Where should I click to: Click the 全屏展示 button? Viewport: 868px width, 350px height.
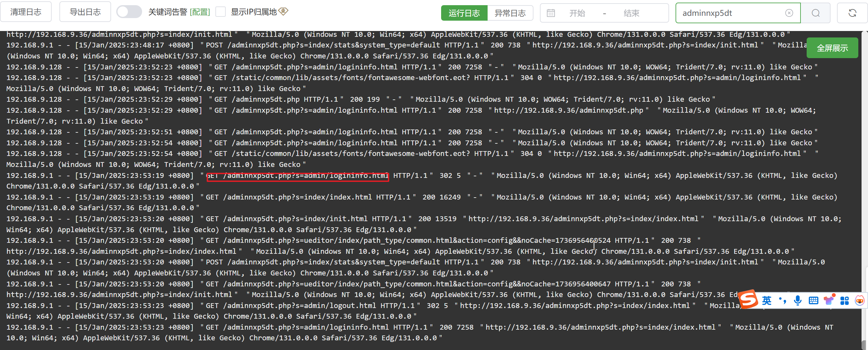[x=832, y=48]
